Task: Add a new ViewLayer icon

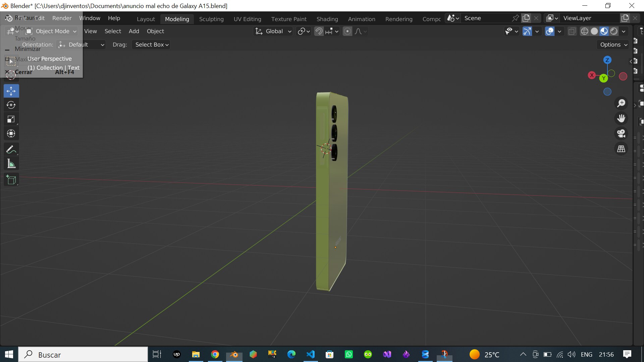Action: tap(625, 18)
